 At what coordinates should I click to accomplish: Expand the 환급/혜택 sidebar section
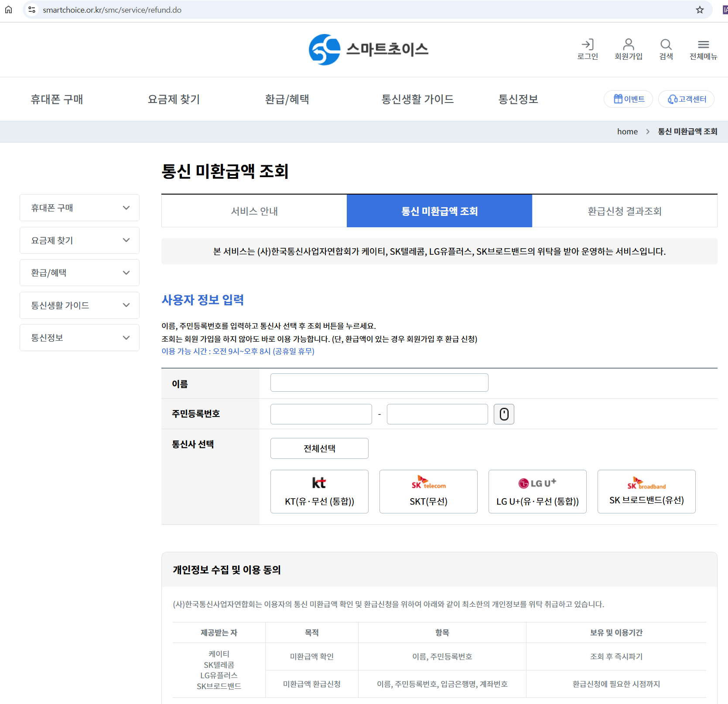coord(79,272)
